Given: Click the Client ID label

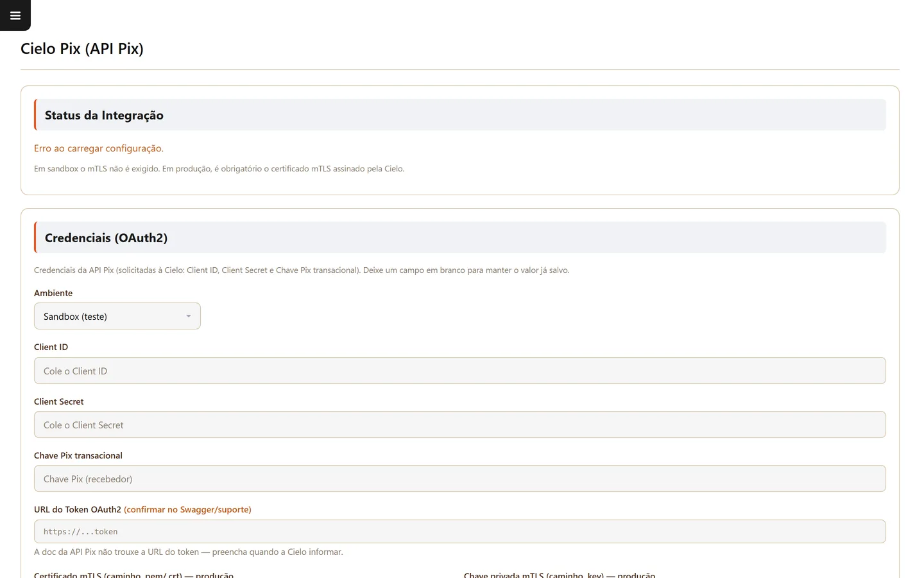Looking at the screenshot, I should [x=51, y=347].
